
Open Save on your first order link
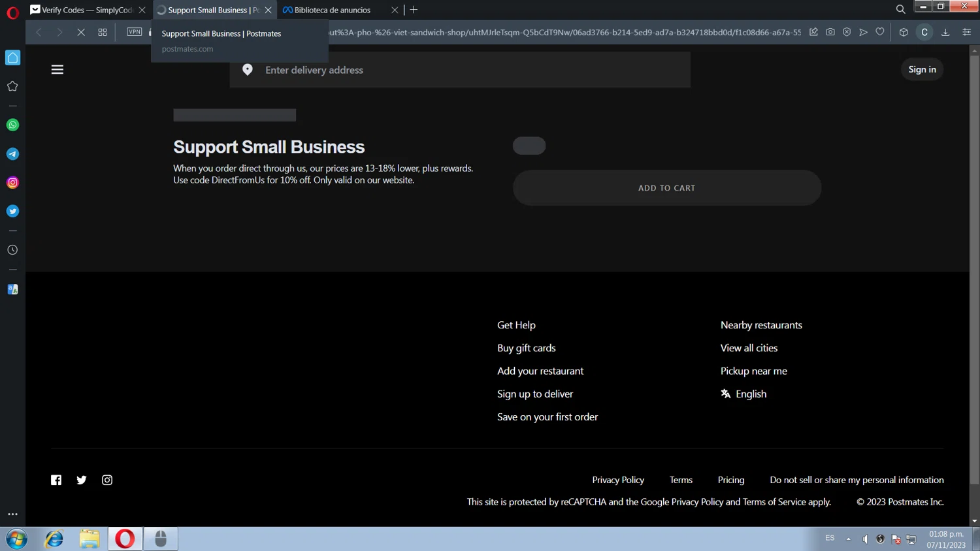coord(547,417)
